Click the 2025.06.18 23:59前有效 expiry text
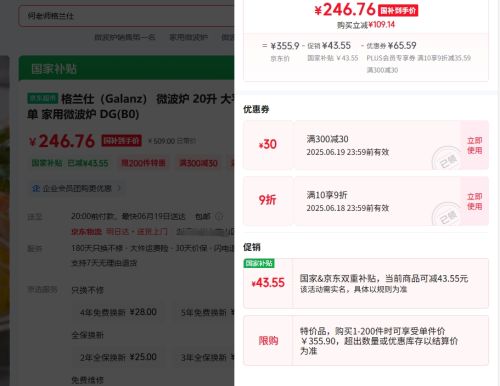Screen dimensions: 500x386 click(348, 208)
